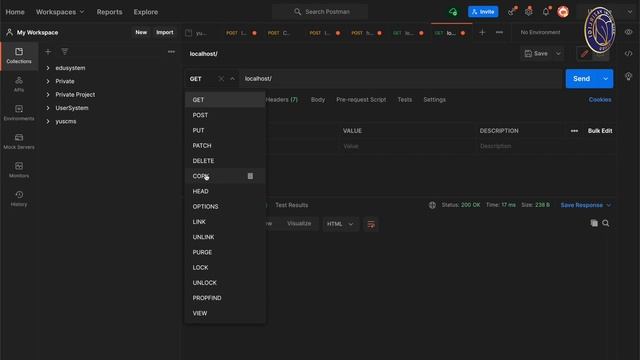
Task: Click the sync status cloud icon
Action: [453, 12]
